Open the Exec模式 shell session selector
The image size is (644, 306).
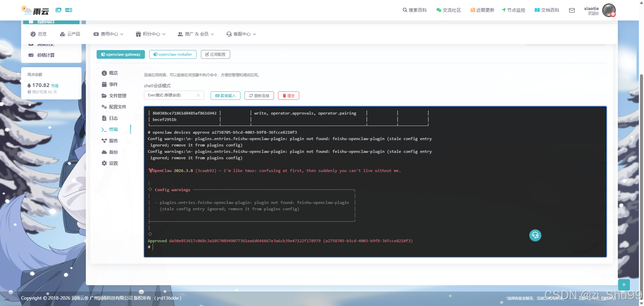pyautogui.click(x=174, y=95)
